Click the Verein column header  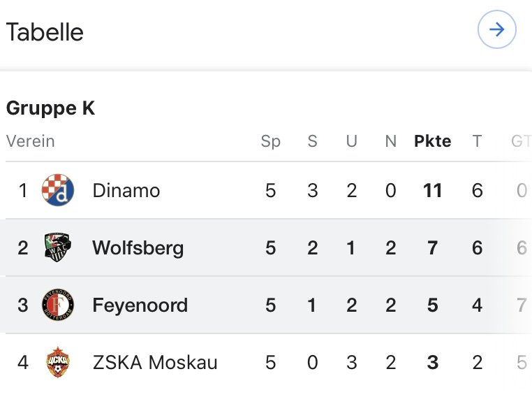31,141
